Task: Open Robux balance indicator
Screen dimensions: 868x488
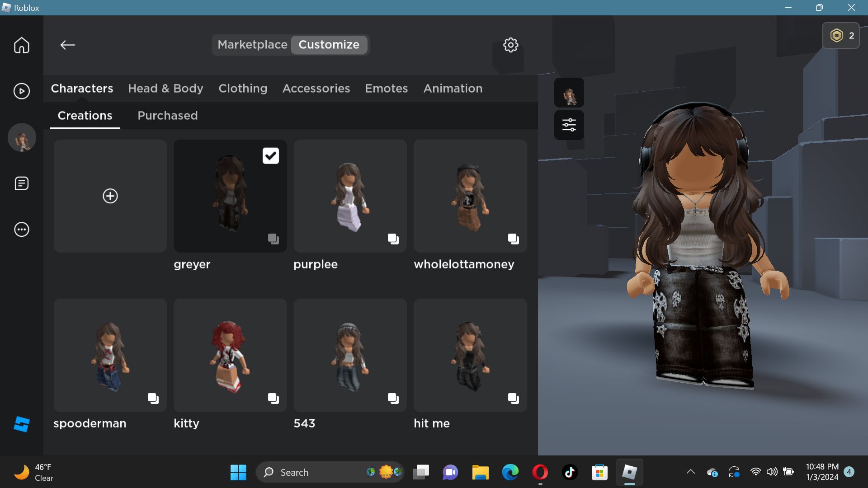Action: tap(841, 36)
